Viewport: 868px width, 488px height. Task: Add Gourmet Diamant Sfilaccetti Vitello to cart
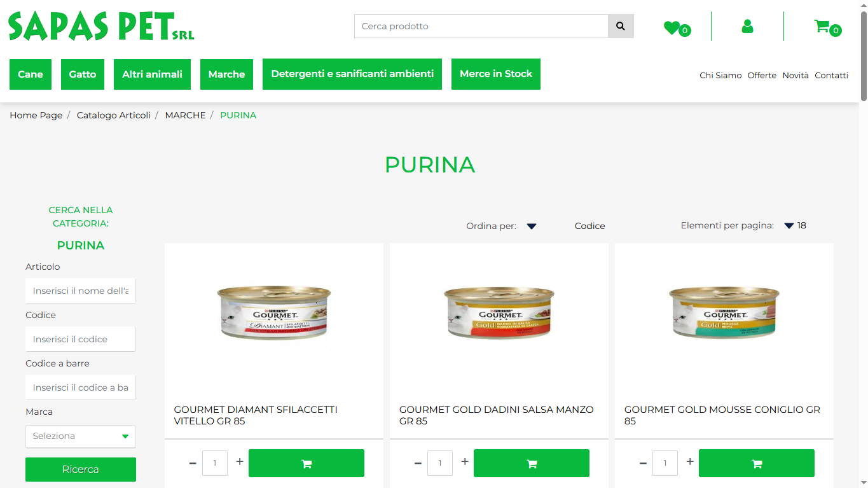pos(307,463)
